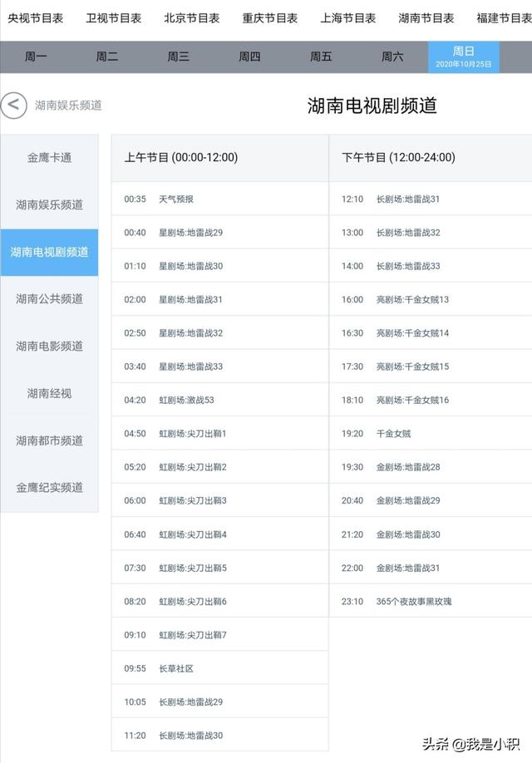View Saturday's (周六) programs

click(389, 58)
